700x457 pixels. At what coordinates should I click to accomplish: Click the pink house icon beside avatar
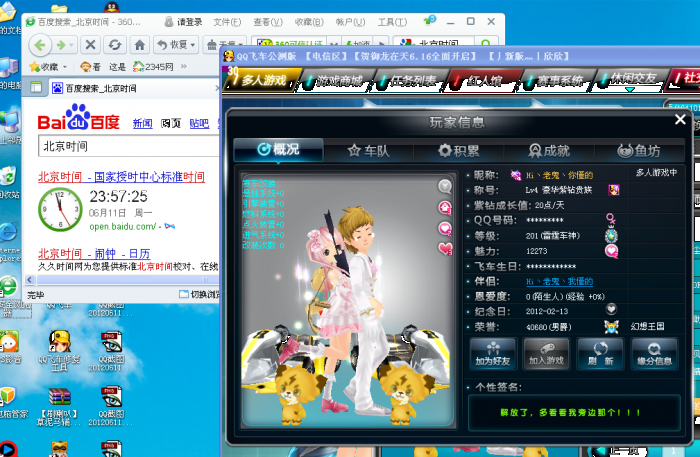tap(445, 208)
